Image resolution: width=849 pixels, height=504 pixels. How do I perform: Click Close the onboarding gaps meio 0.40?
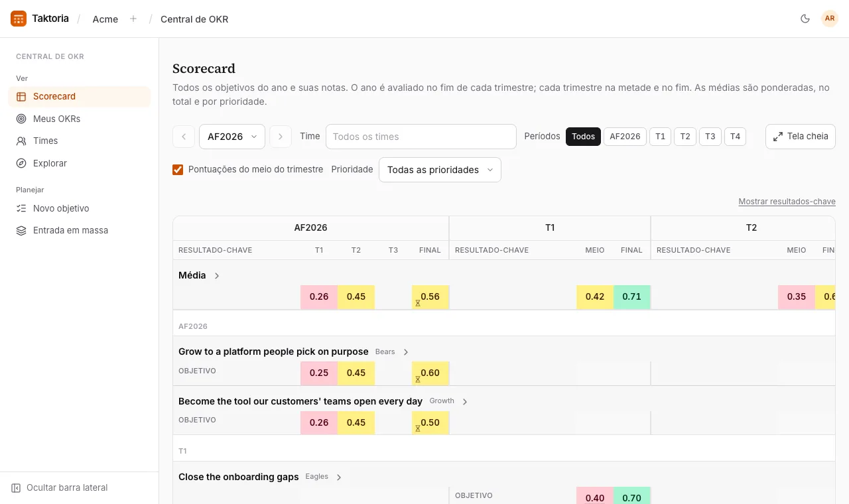click(x=595, y=496)
